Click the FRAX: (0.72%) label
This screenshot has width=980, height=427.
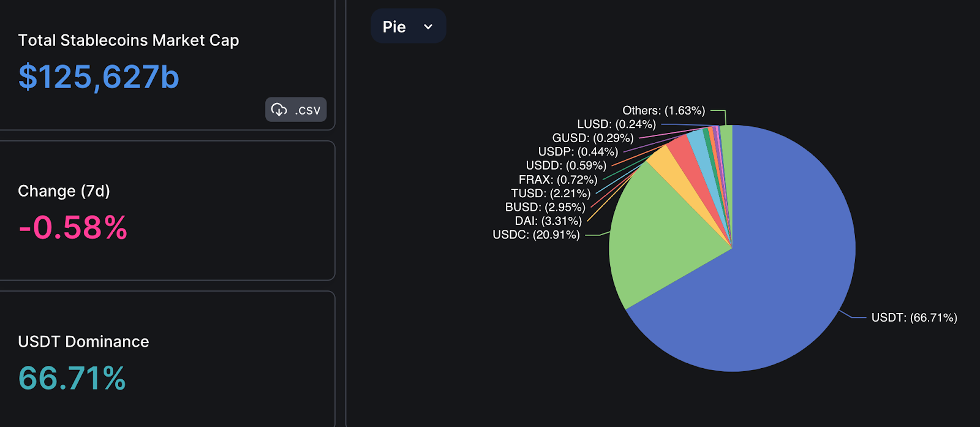pos(558,179)
